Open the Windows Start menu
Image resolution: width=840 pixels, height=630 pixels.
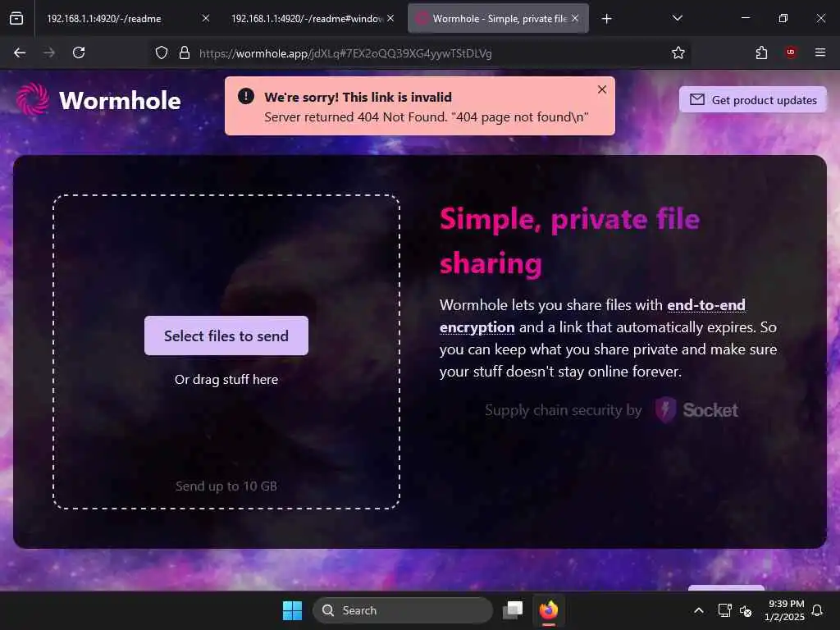click(292, 610)
